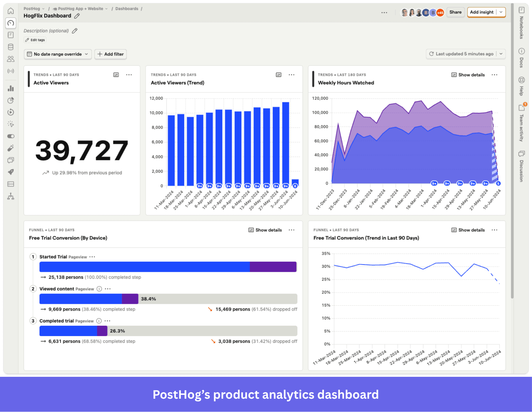Open Weekly Hours Watched card options menu
This screenshot has height=412, width=532.
click(x=494, y=75)
